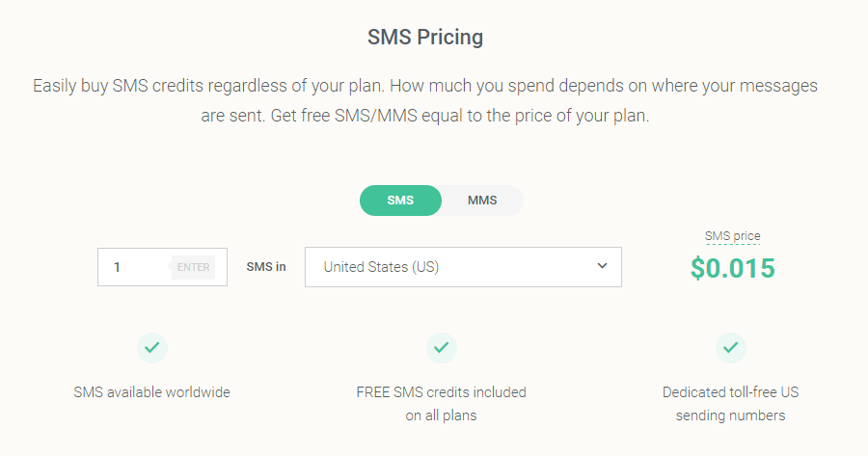Click the Easily buy SMS credits description paragraph
This screenshot has width=868, height=456.
(x=425, y=100)
